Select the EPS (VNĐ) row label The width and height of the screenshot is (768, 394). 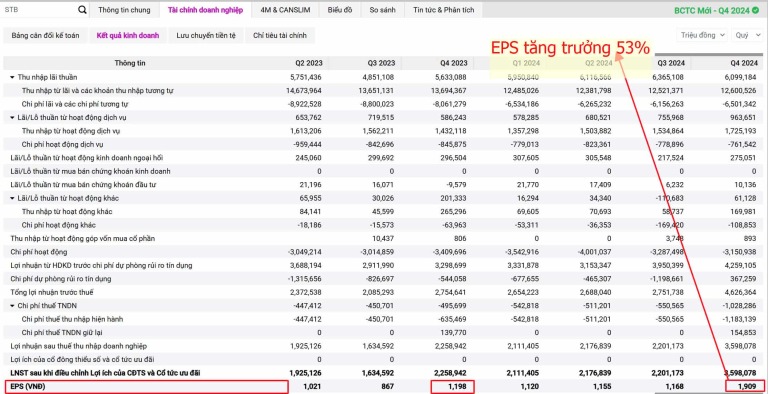pos(28,387)
